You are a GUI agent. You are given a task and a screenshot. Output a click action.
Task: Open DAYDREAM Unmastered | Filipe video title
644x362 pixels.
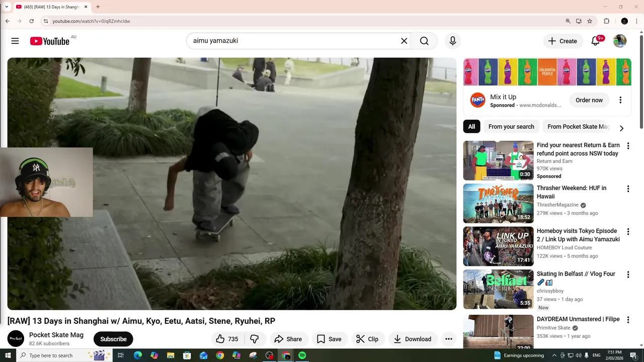click(x=578, y=319)
